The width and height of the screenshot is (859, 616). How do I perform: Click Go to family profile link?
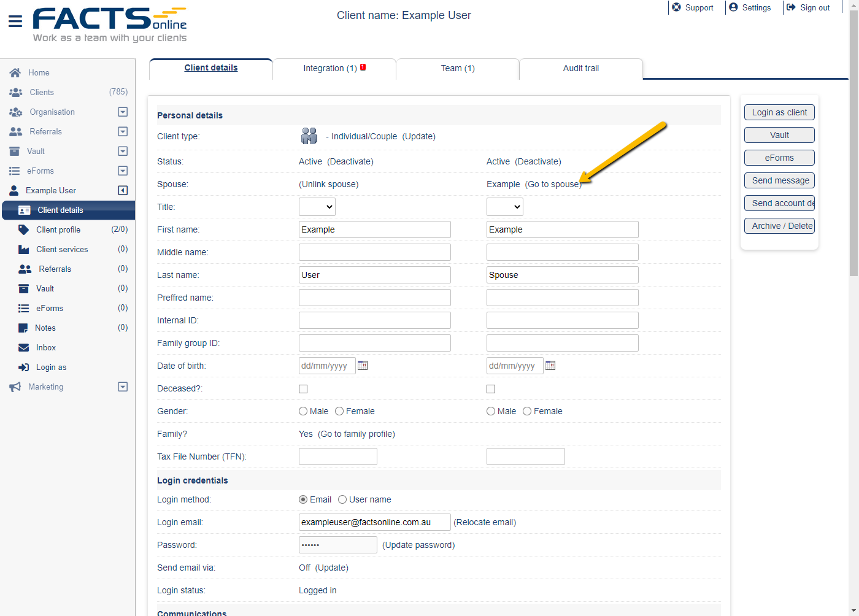coord(356,434)
